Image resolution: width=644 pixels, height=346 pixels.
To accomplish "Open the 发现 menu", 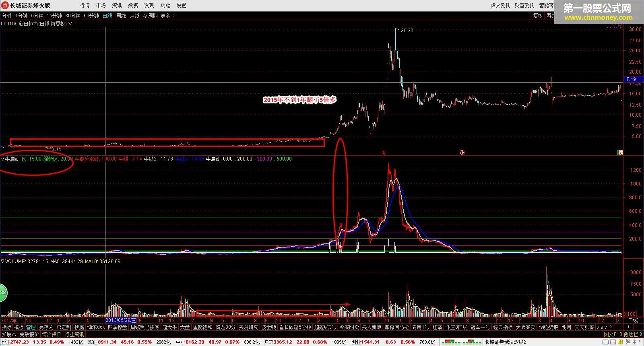I will pyautogui.click(x=149, y=5).
